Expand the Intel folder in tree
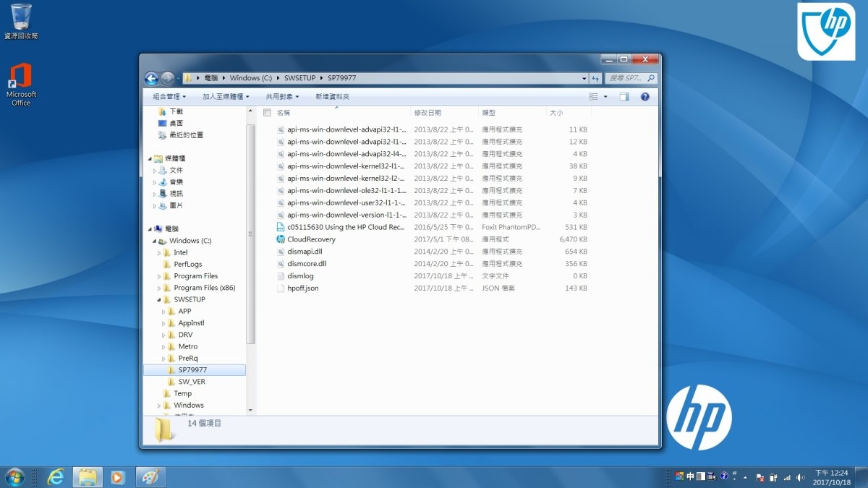868x488 pixels. coord(159,253)
